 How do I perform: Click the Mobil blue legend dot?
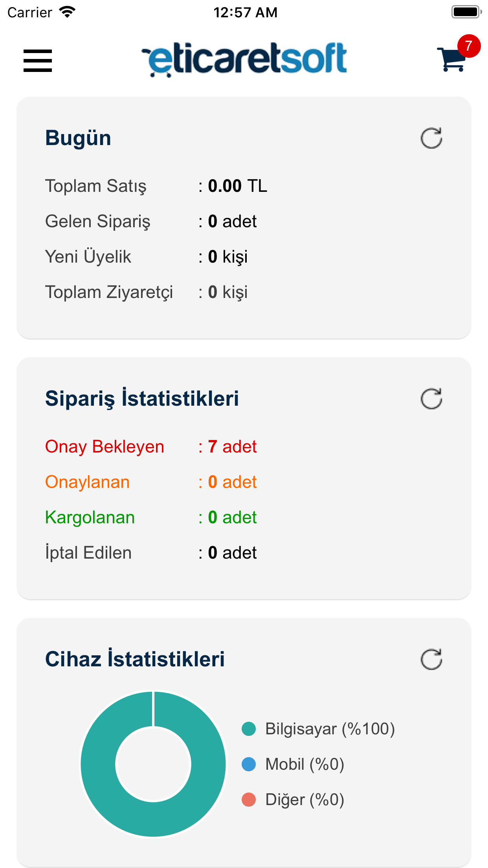click(x=249, y=764)
